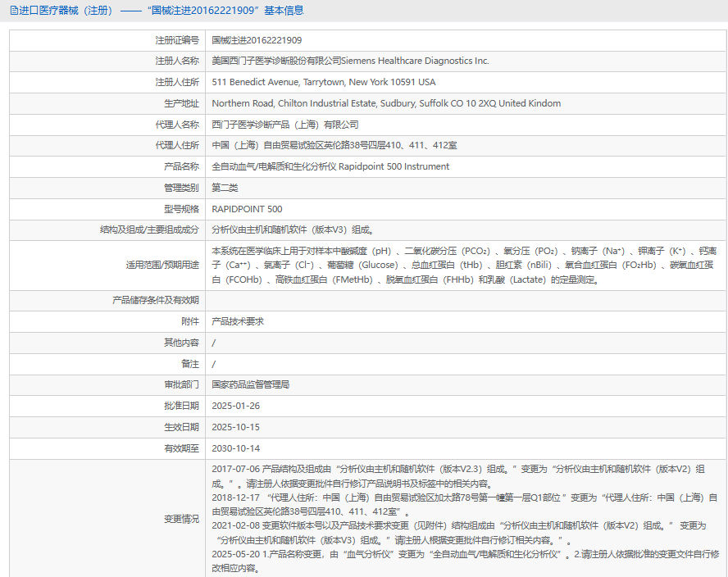Click the 适用范围/预期用途 label
This screenshot has height=577, width=728.
pyautogui.click(x=162, y=265)
